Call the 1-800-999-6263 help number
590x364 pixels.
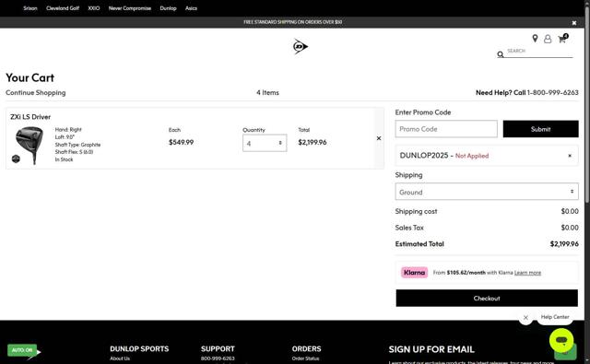[552, 92]
